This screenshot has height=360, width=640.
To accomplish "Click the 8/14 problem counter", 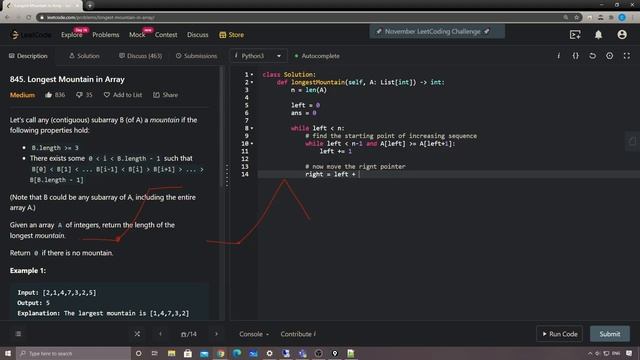I will [189, 334].
